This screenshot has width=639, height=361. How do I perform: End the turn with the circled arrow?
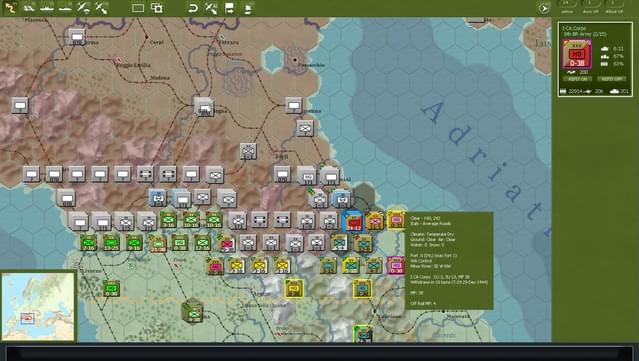[x=544, y=8]
